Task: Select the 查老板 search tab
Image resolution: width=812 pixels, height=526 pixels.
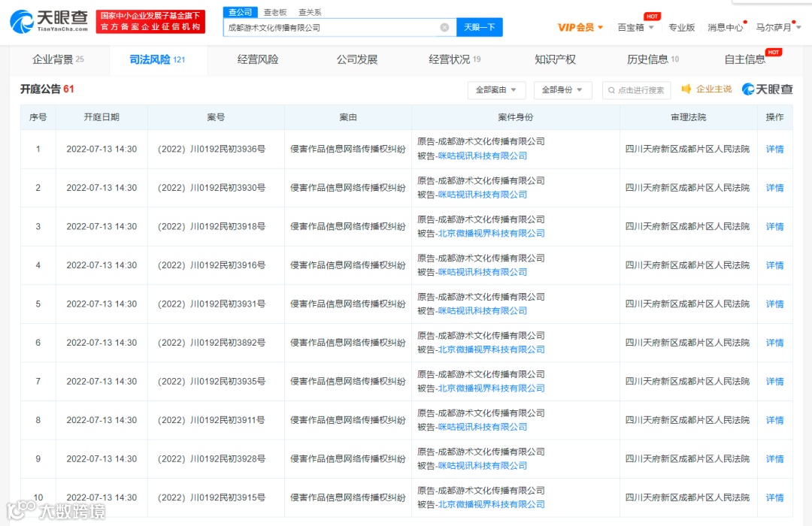Action: [x=275, y=12]
